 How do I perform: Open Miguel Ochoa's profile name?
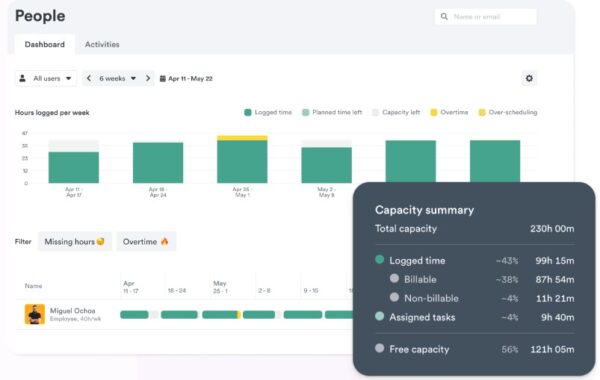pyautogui.click(x=72, y=311)
